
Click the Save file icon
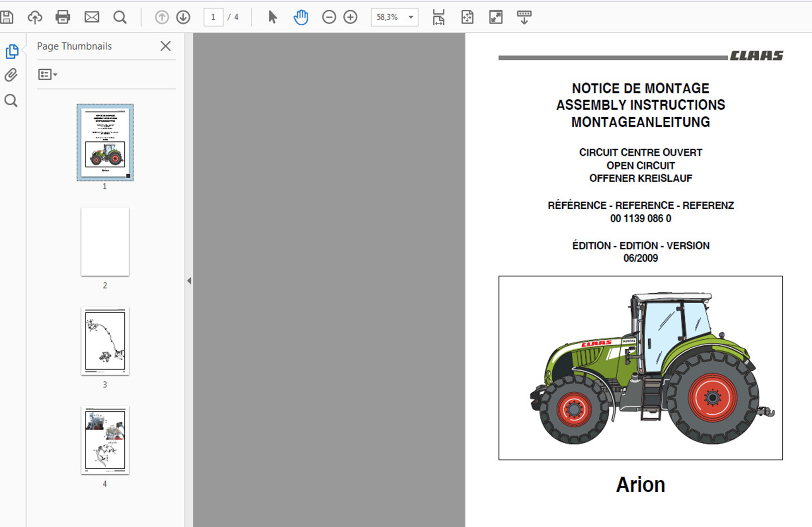click(7, 17)
